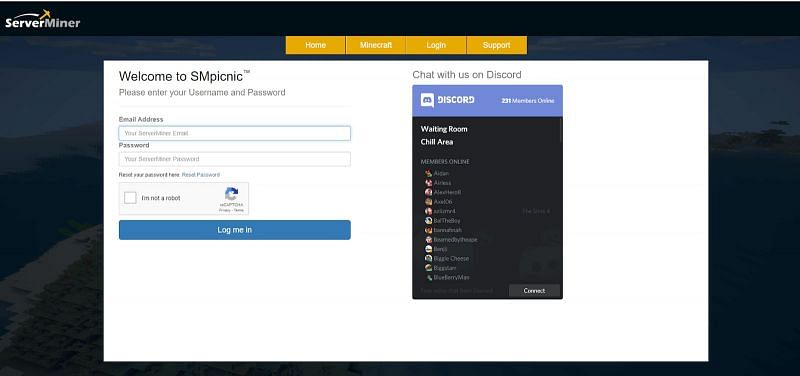
Task: Select the Chill Area channel
Action: (x=437, y=142)
